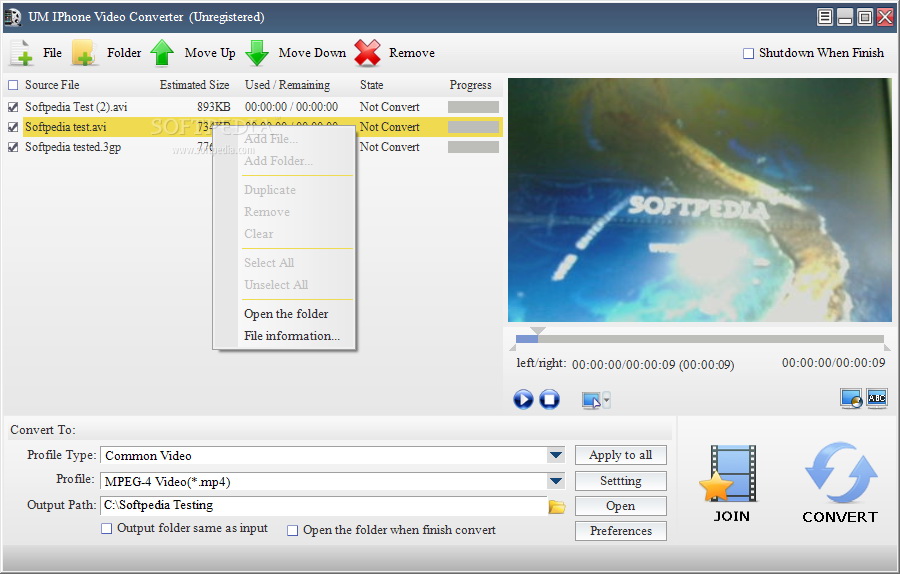Click progress bar of Softpedia Test (2).avi
Viewport: 900px width, 574px height.
coord(473,107)
